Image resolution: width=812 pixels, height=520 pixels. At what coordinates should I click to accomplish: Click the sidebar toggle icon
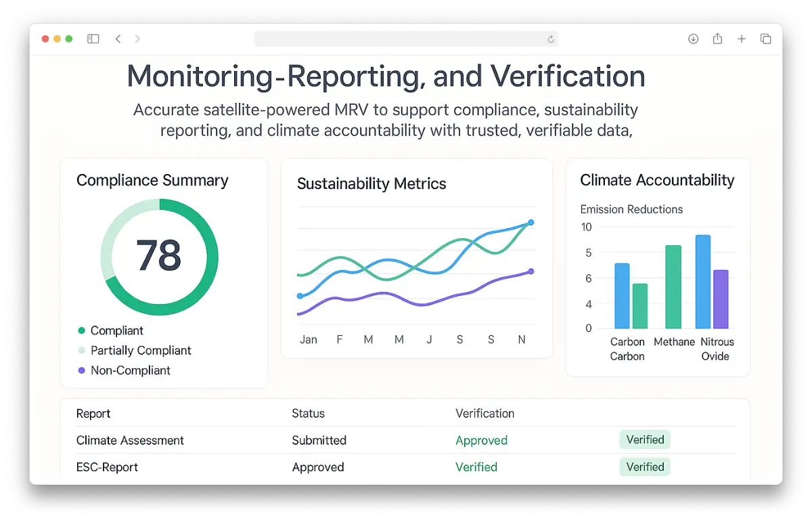point(93,39)
